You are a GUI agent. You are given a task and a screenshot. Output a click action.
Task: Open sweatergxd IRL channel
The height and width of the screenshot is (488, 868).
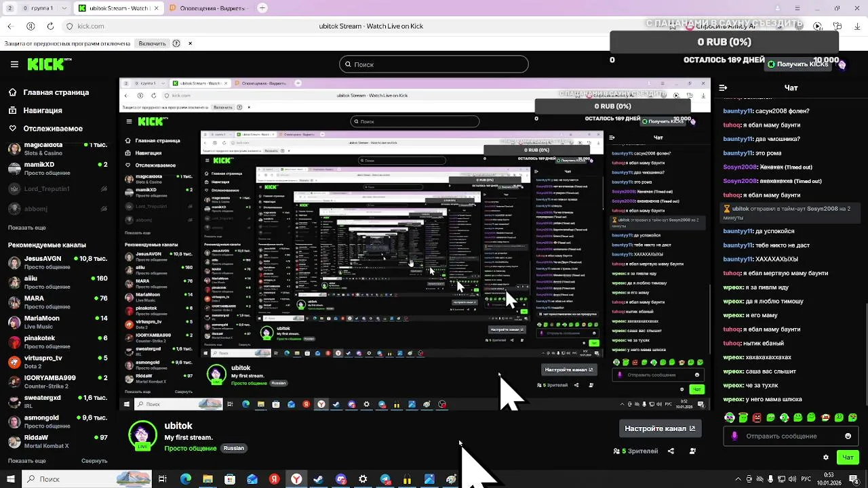coord(58,402)
